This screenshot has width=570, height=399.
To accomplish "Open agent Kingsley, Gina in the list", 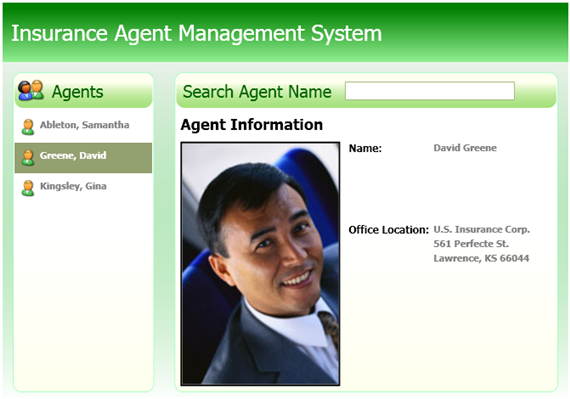I will tap(83, 188).
